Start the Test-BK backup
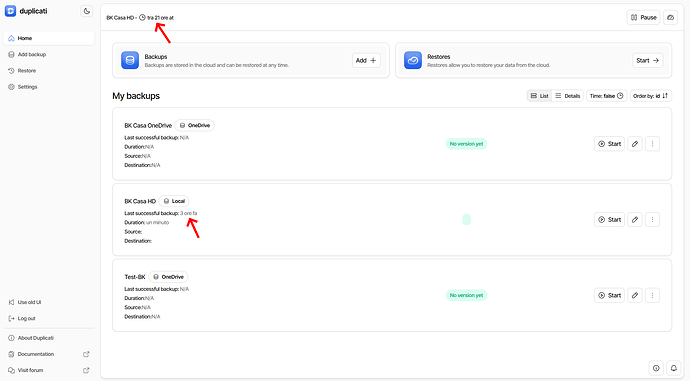The width and height of the screenshot is (690, 381). pos(609,295)
